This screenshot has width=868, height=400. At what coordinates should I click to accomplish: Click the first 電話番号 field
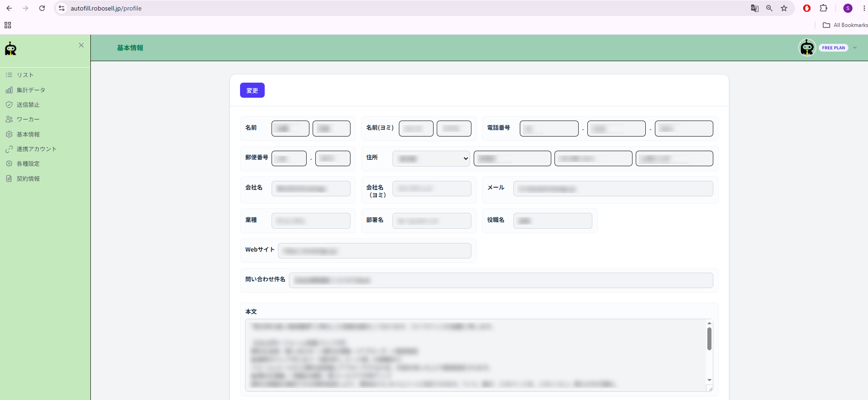pos(549,128)
